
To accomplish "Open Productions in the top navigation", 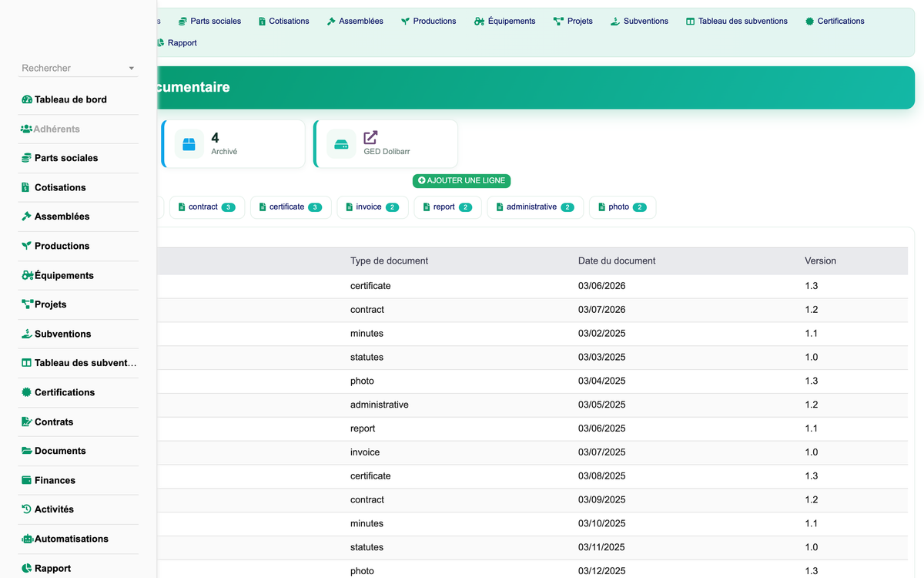I will (x=428, y=21).
